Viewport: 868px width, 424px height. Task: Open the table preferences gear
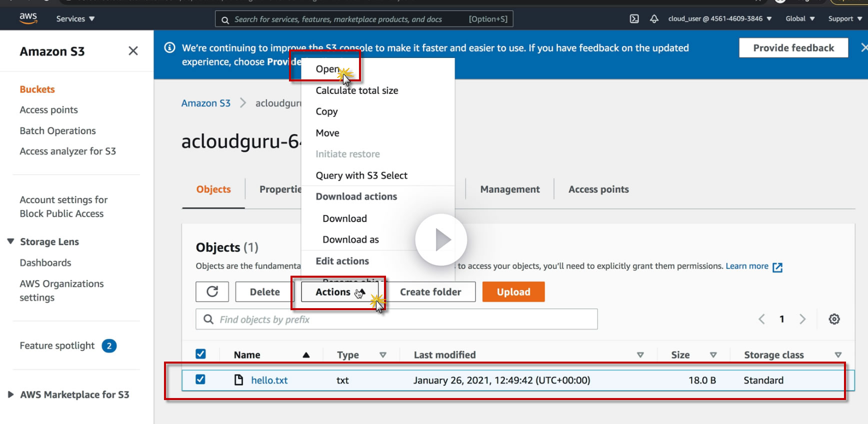[x=834, y=319]
